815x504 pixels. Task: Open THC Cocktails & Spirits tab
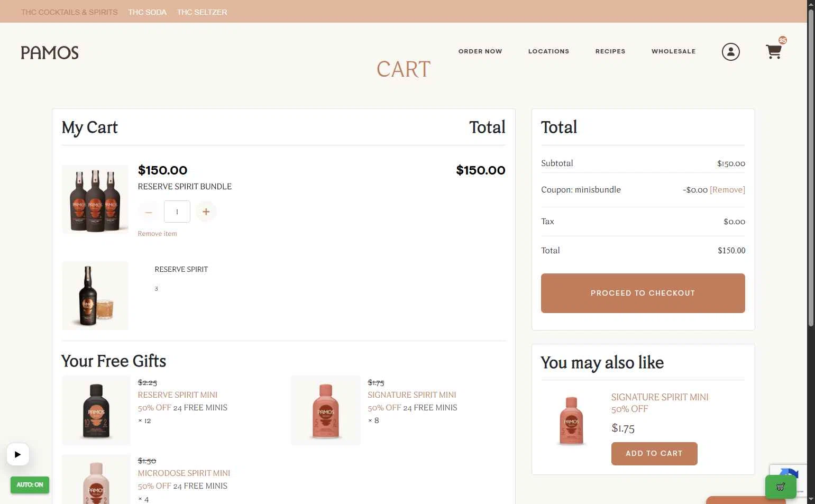[69, 12]
